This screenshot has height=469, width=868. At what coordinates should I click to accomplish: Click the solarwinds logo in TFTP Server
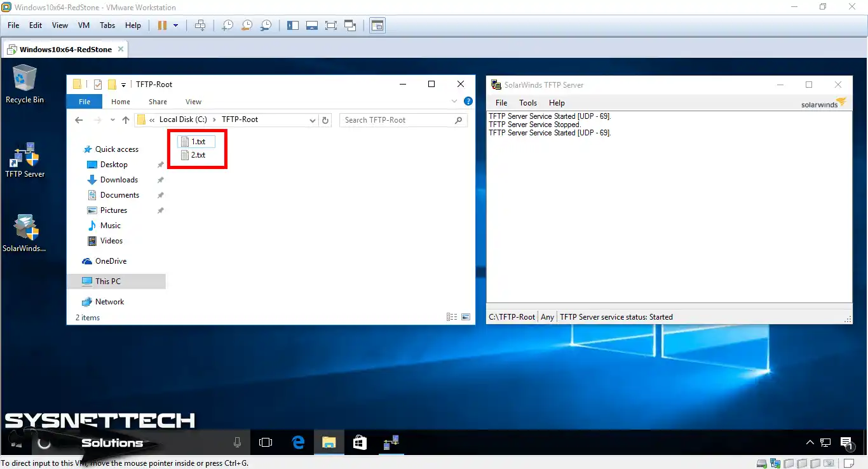tap(824, 103)
